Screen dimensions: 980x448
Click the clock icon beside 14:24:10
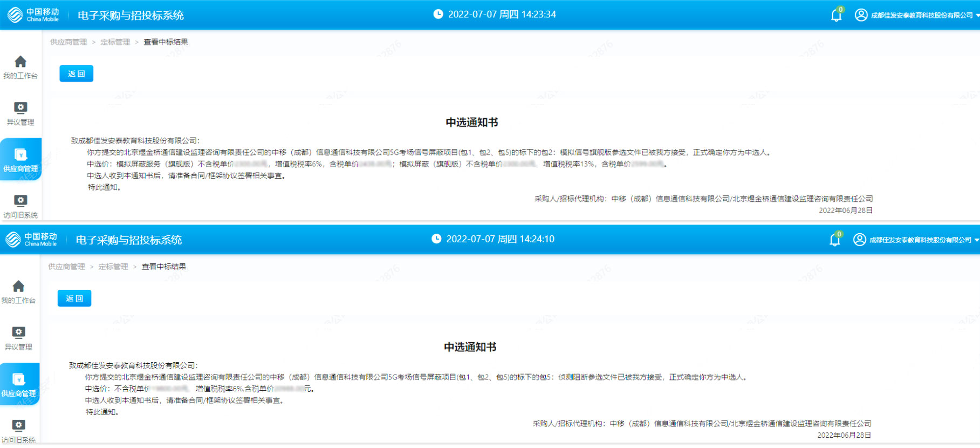pos(436,239)
